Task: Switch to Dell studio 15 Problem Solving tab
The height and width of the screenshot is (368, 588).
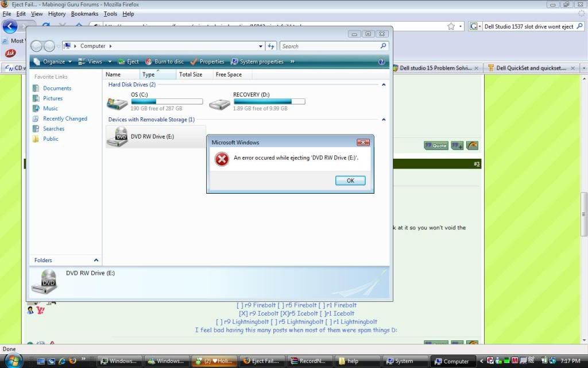Action: (x=436, y=68)
